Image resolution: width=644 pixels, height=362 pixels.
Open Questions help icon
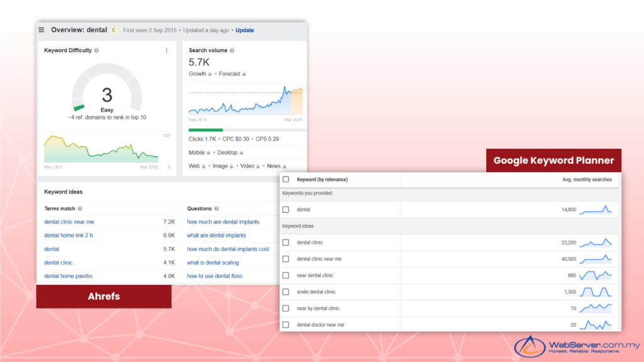click(216, 209)
